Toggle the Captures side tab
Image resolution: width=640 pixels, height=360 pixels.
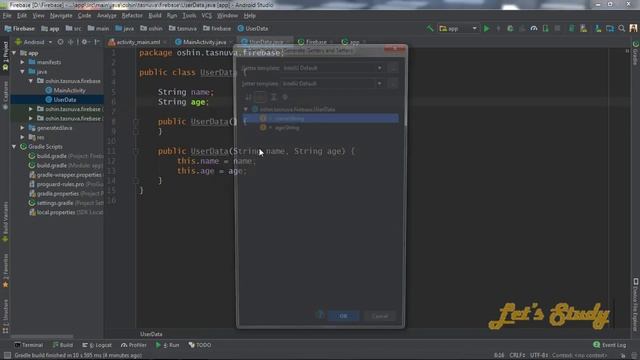tap(5, 95)
